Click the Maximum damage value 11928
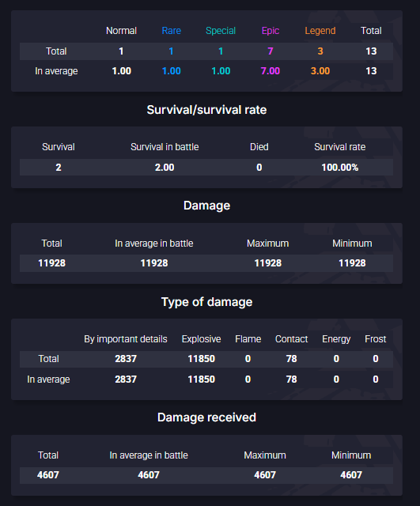The width and height of the screenshot is (420, 506). pyautogui.click(x=267, y=263)
